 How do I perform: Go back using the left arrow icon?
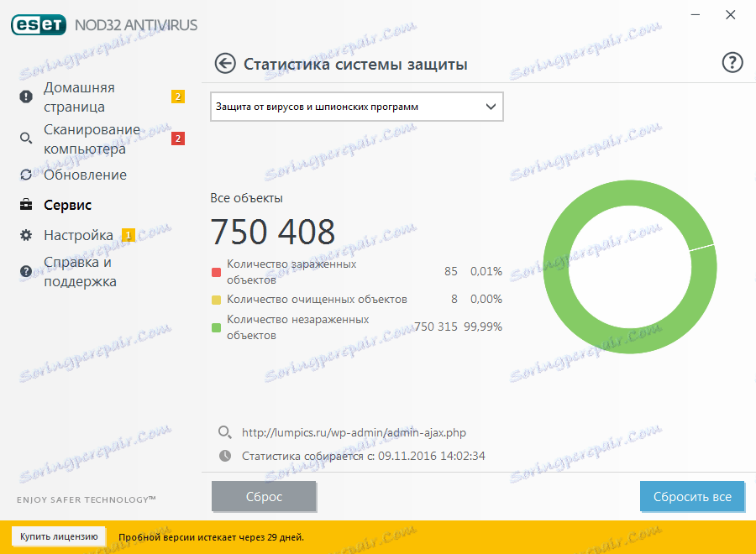coord(225,64)
